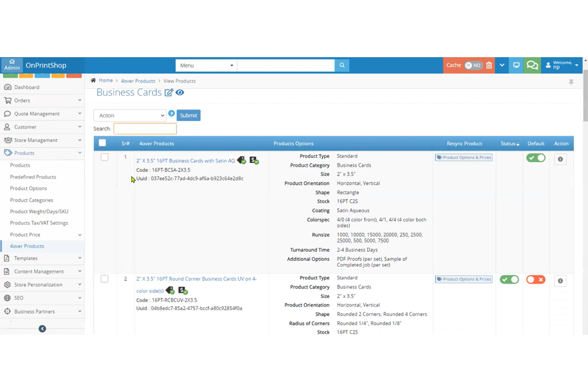The image size is (588, 392).
Task: Open the chat messages icon
Action: click(532, 65)
